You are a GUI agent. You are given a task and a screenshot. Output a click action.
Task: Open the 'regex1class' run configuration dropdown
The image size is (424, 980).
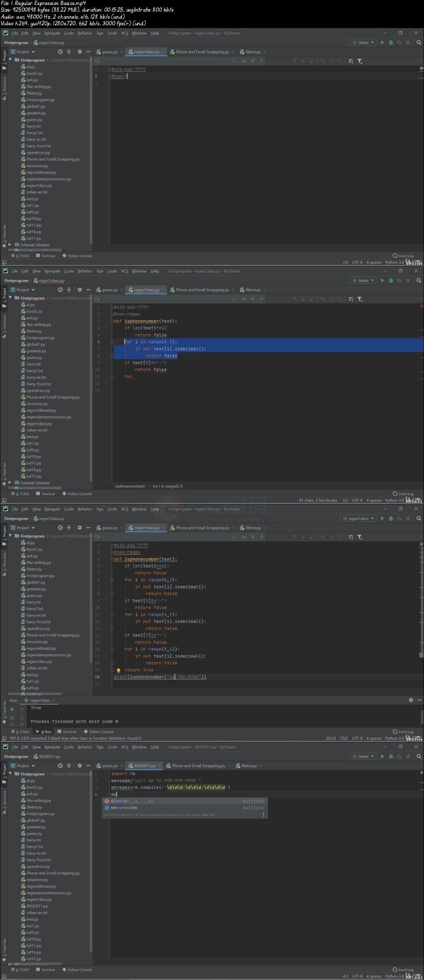click(x=358, y=519)
